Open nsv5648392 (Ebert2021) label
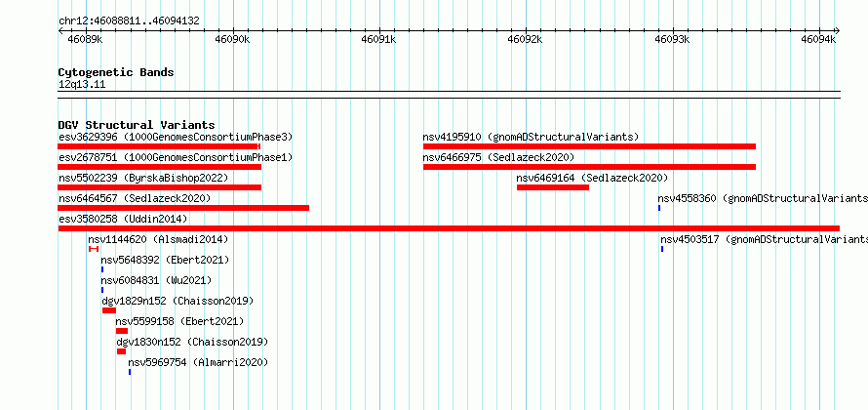868x410 pixels. [x=165, y=260]
